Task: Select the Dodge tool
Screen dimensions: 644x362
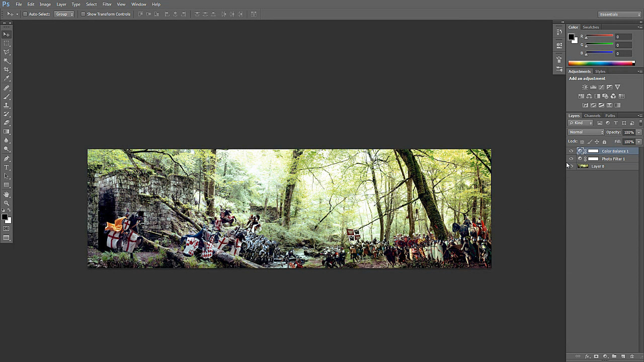Action: [x=7, y=149]
